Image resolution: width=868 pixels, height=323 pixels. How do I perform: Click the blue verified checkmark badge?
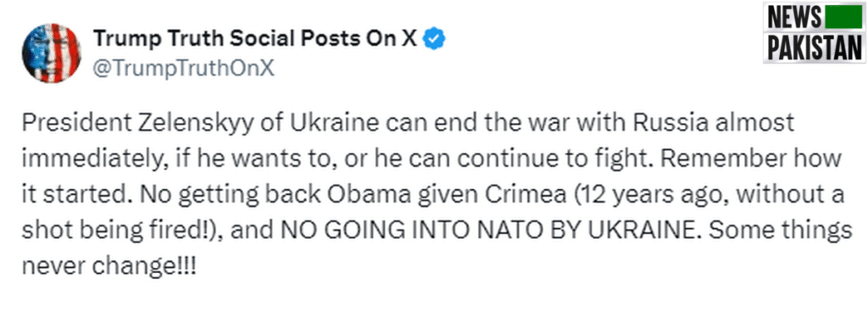(x=435, y=39)
